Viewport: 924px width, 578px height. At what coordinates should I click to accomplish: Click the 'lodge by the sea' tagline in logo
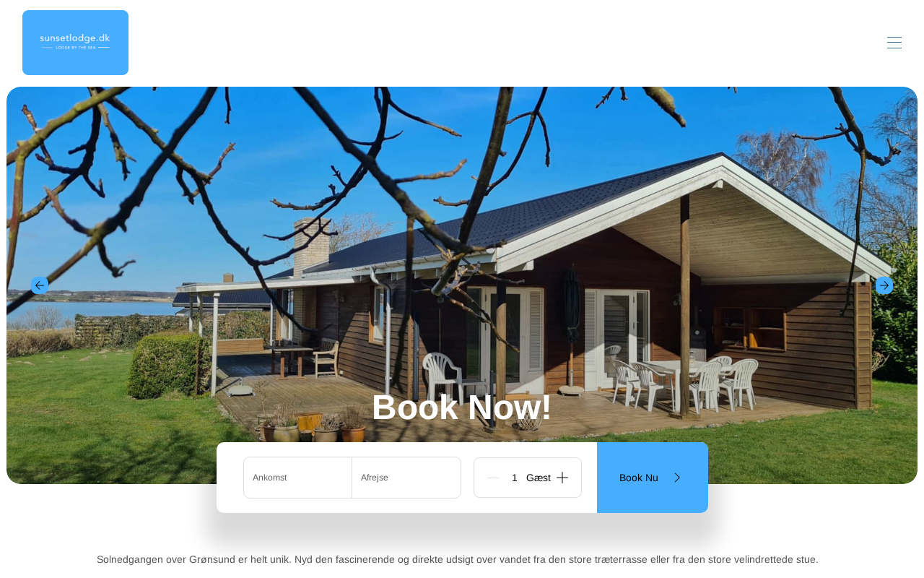75,48
